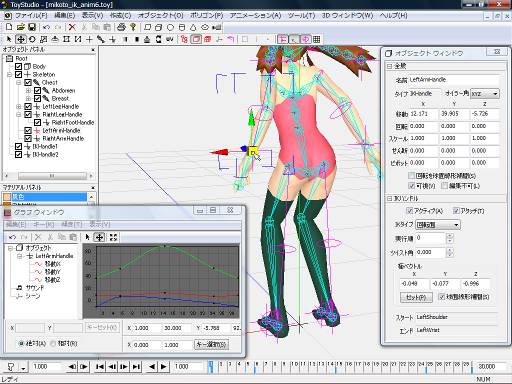Select the skin color material swatch

pos(45,197)
